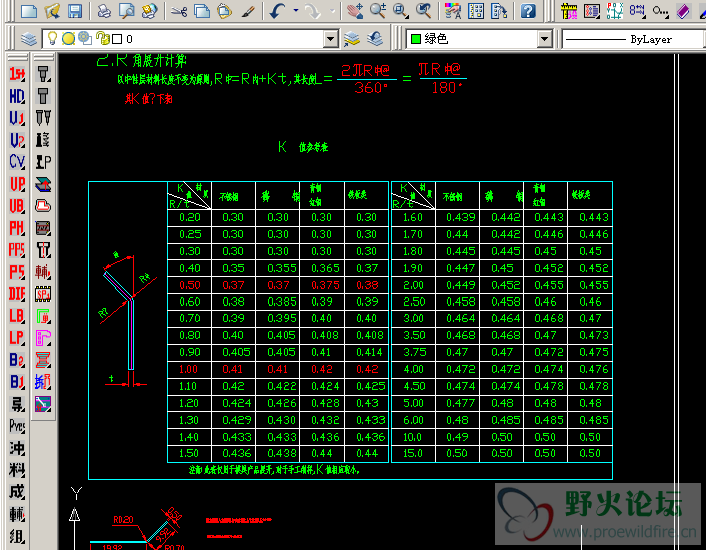Toggle layer 0 freeze sun icon

(x=68, y=39)
